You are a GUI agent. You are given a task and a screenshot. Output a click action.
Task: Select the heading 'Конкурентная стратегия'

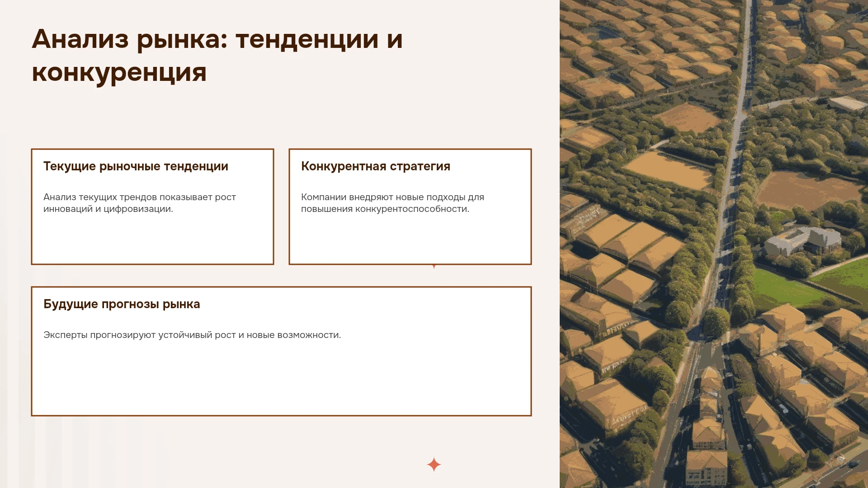click(376, 166)
